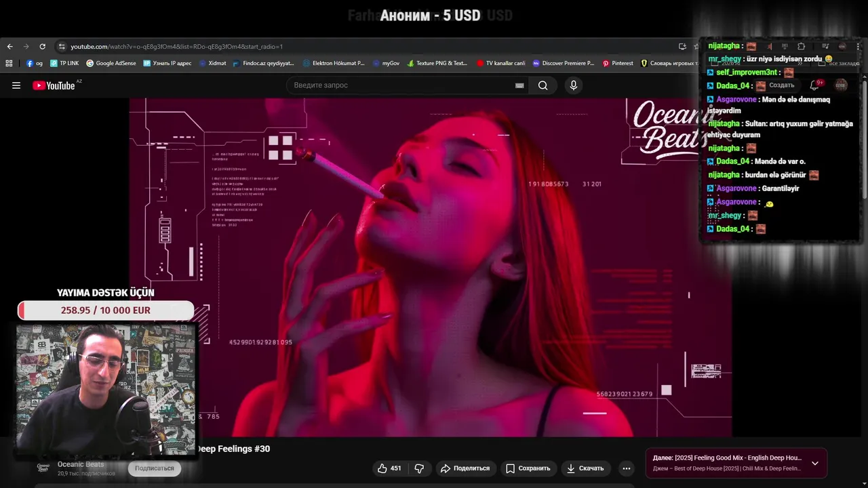Click the magnifier search button
The width and height of the screenshot is (868, 488).
pos(543,85)
